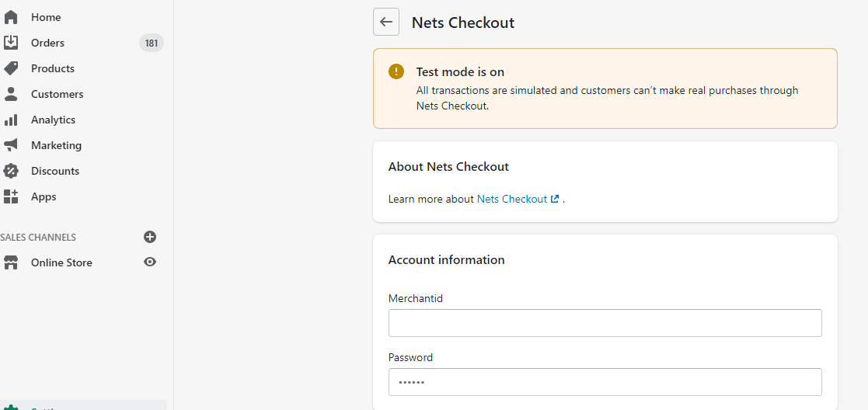
Task: Click the 'Test mode is on' heading
Action: coord(460,72)
